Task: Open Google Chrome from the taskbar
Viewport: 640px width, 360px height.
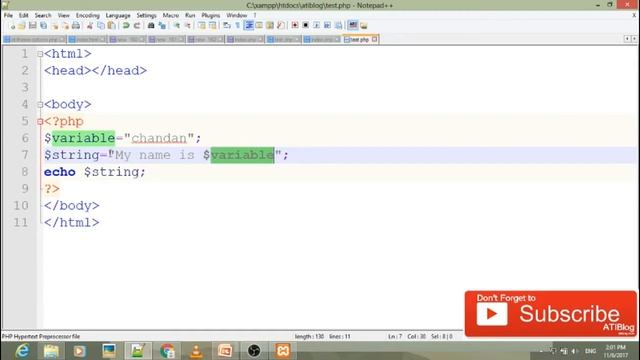Action: pos(167,351)
